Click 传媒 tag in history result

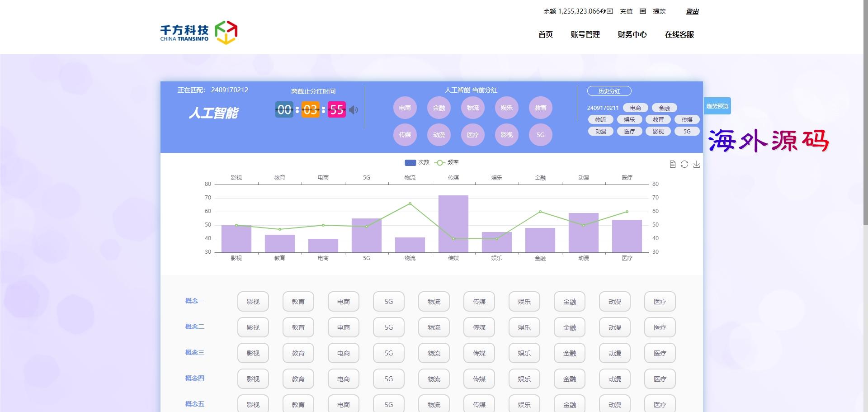(x=687, y=120)
